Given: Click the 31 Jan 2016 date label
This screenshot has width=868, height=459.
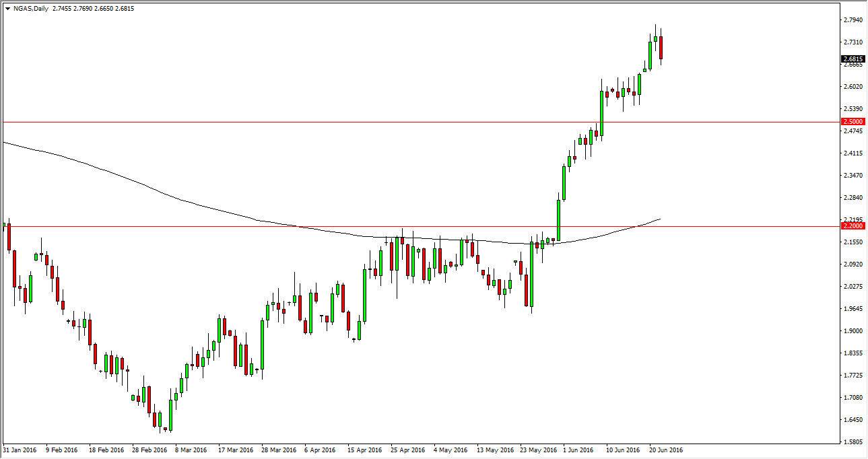Looking at the screenshot, I should (20, 450).
